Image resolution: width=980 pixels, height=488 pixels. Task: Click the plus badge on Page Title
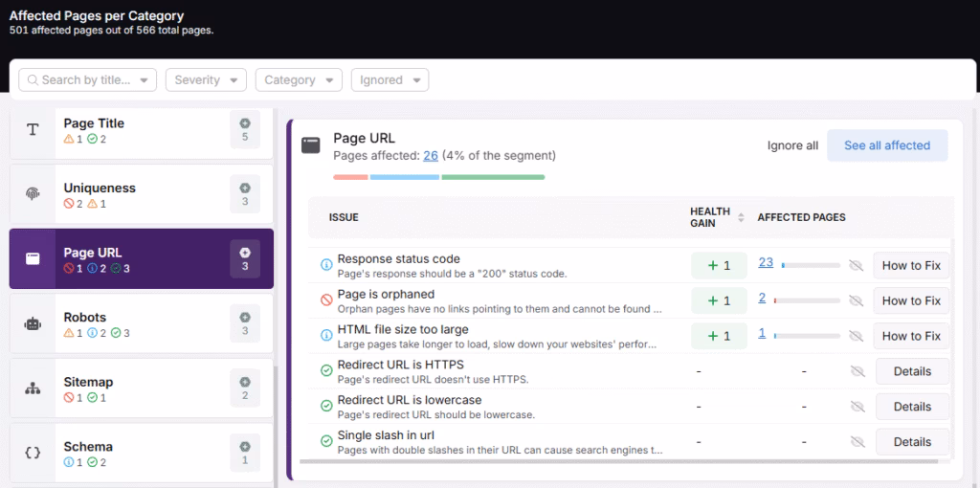(245, 130)
